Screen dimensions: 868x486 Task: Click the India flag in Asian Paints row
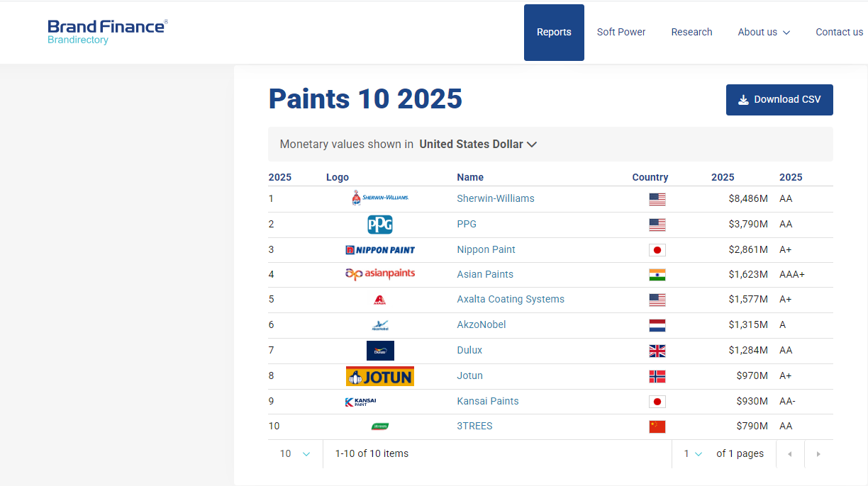657,275
